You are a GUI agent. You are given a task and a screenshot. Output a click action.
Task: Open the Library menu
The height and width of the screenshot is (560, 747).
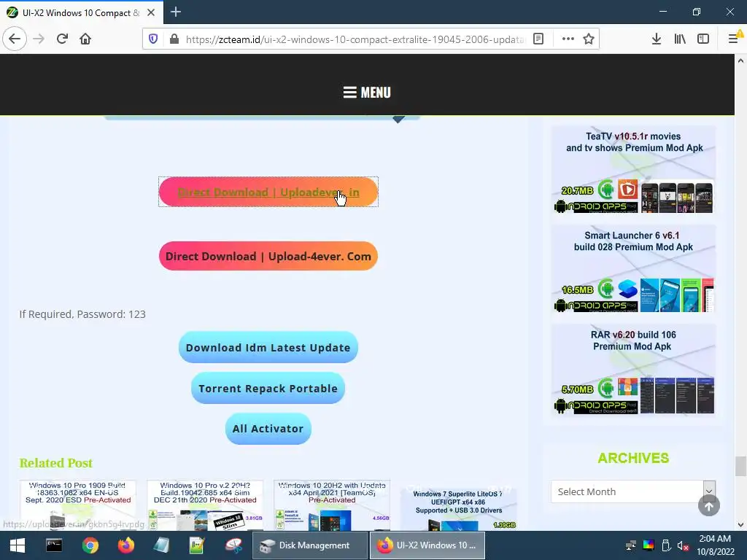(680, 39)
